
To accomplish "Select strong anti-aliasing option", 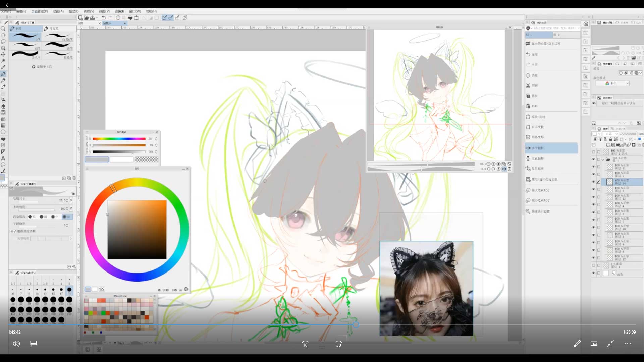I will (x=66, y=217).
